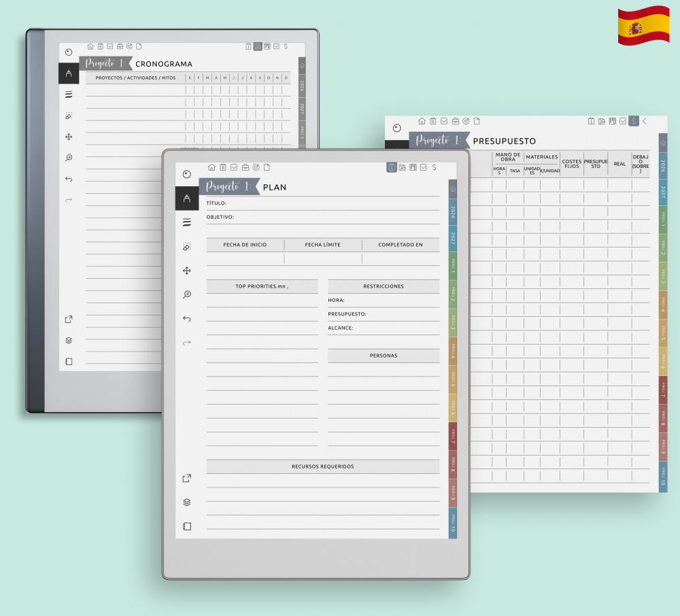Select the blue PROJ 10 tab on Plan page
The height and width of the screenshot is (616, 680).
tap(453, 524)
